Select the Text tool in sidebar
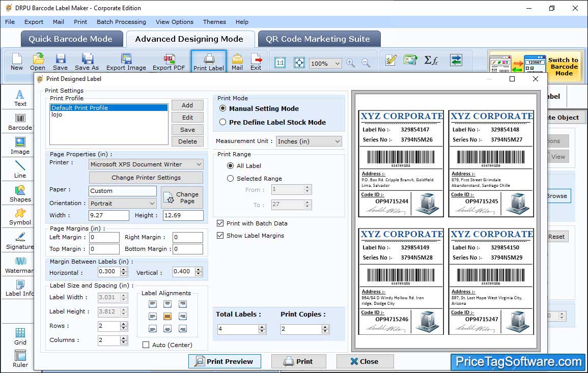Image resolution: width=588 pixels, height=373 pixels. (20, 98)
